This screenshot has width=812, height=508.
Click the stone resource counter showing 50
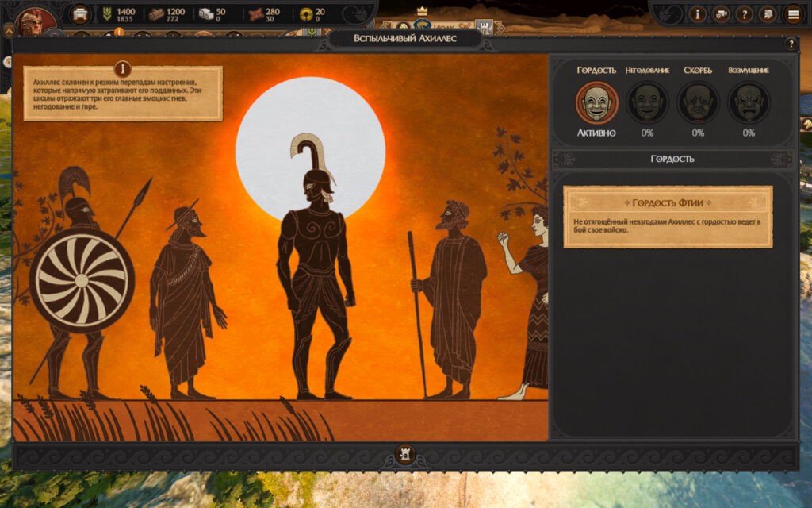click(x=213, y=14)
